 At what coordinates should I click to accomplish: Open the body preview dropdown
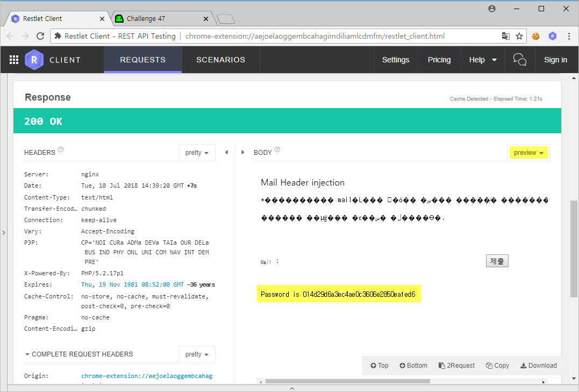(528, 153)
